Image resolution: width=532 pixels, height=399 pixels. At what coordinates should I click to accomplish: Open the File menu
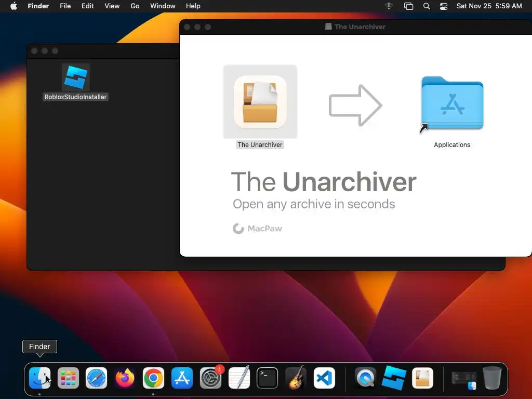pyautogui.click(x=65, y=6)
